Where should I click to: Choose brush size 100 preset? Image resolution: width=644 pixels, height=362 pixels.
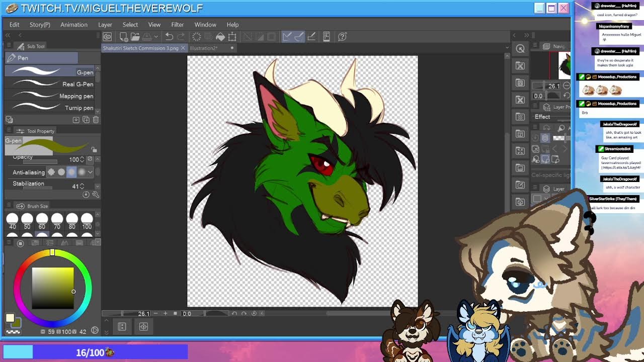(87, 220)
